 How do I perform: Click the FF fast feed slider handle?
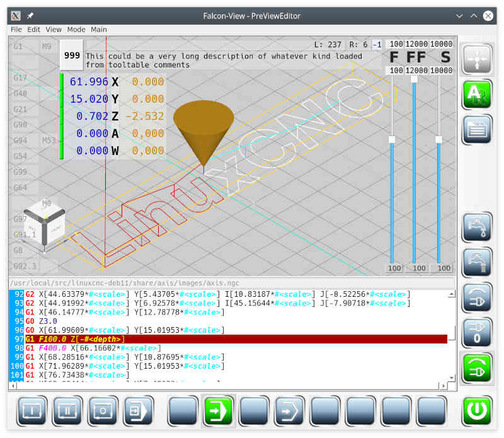[x=415, y=79]
